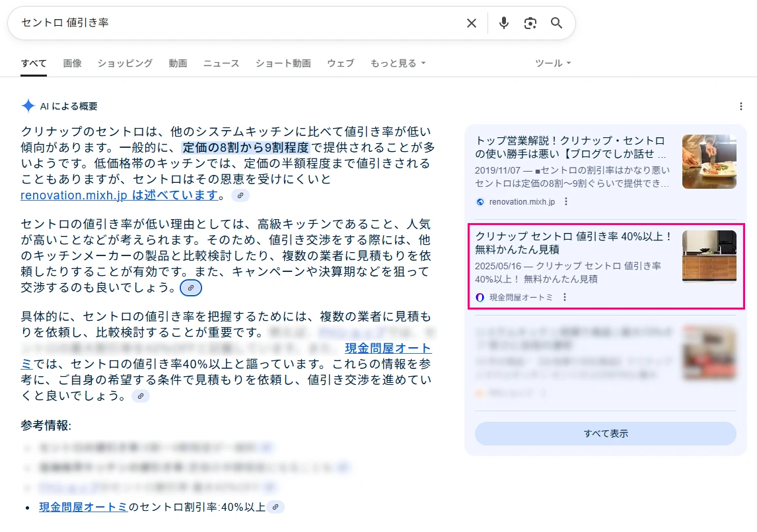Click the AI による概要 sparkle icon
The image size is (757, 532).
coord(28,106)
